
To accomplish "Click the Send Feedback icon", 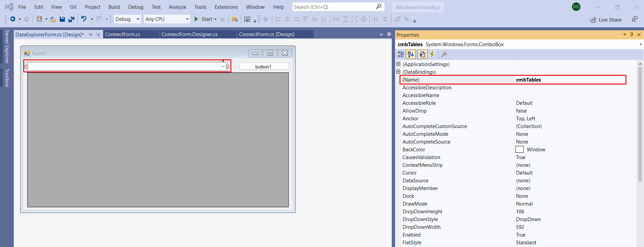I will click(x=634, y=20).
